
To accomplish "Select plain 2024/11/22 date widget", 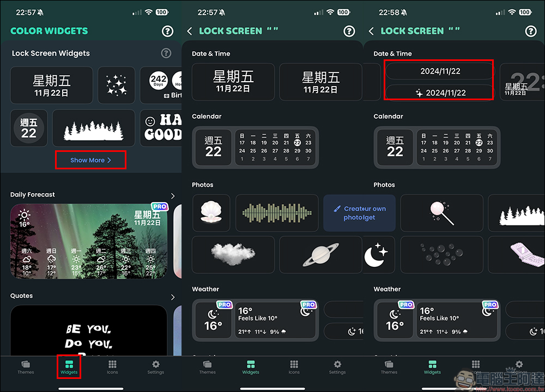I will click(440, 71).
